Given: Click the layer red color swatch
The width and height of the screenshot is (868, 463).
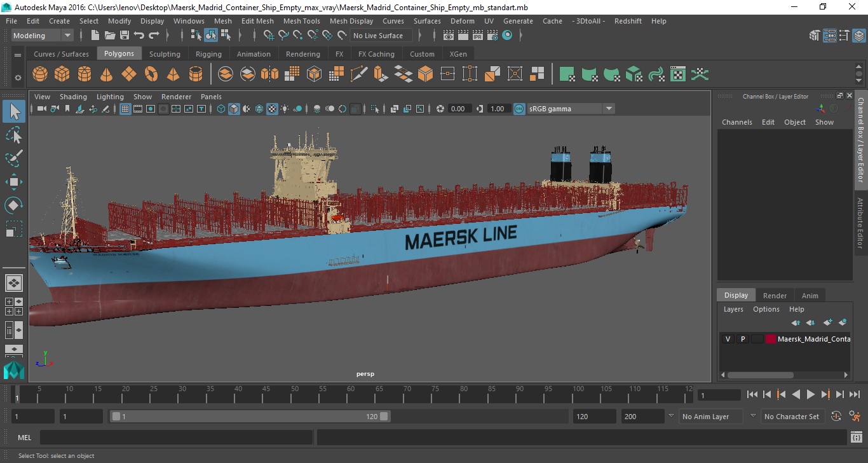Looking at the screenshot, I should click(x=771, y=339).
